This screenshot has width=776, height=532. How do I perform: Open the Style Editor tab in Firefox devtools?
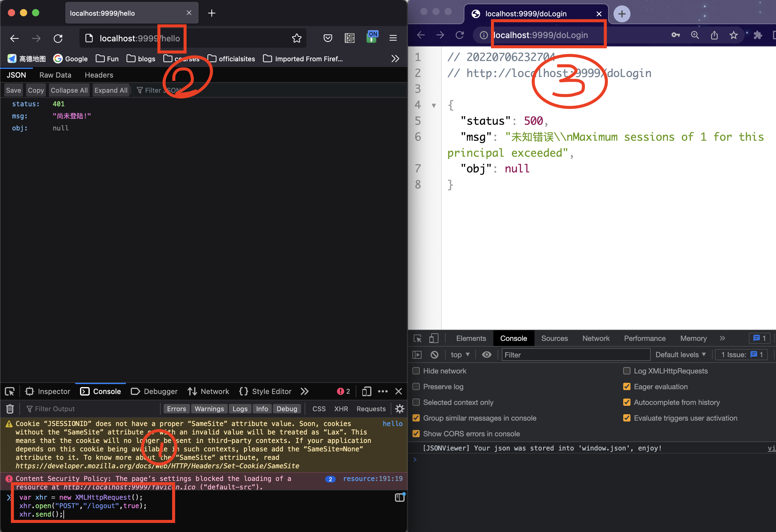(265, 391)
